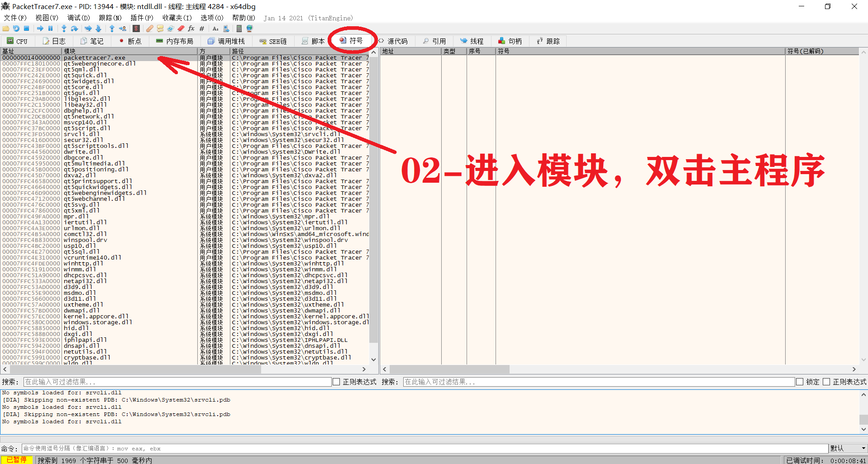Sort by the 模块 column header
This screenshot has height=464, width=868.
click(x=130, y=51)
